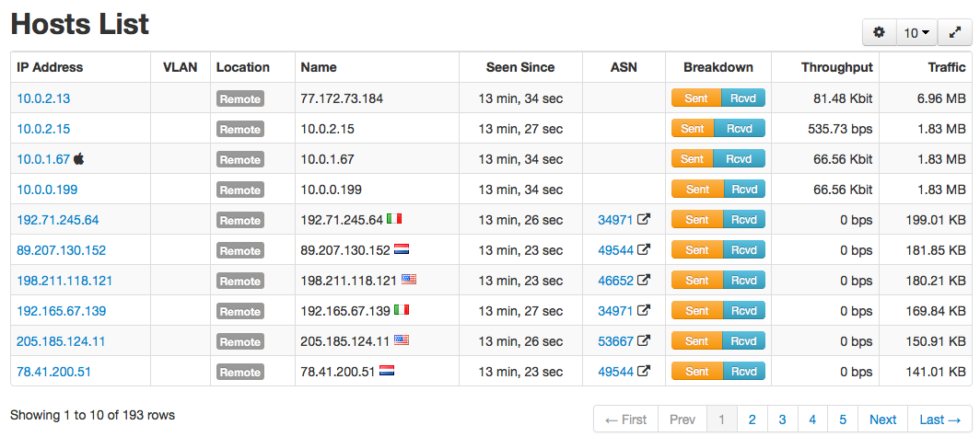Click external link icon beside ASN 53667
This screenshot has height=437, width=980.
pyautogui.click(x=643, y=340)
